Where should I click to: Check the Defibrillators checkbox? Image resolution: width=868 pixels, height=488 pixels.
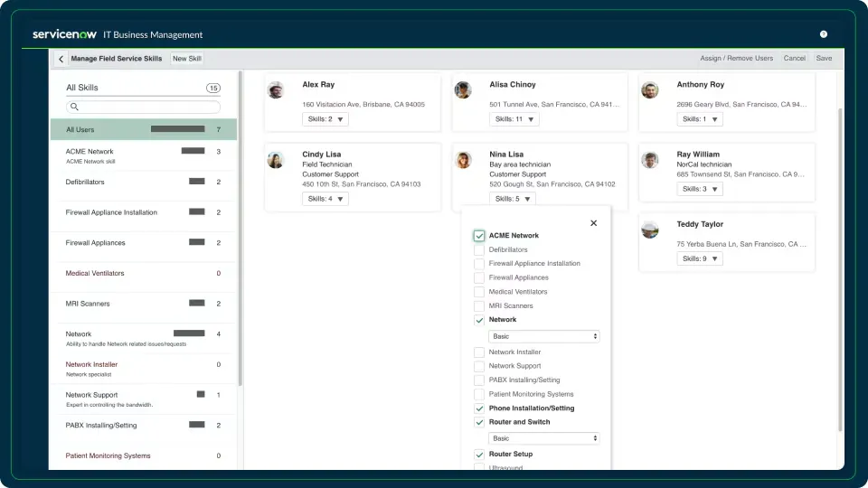click(479, 250)
